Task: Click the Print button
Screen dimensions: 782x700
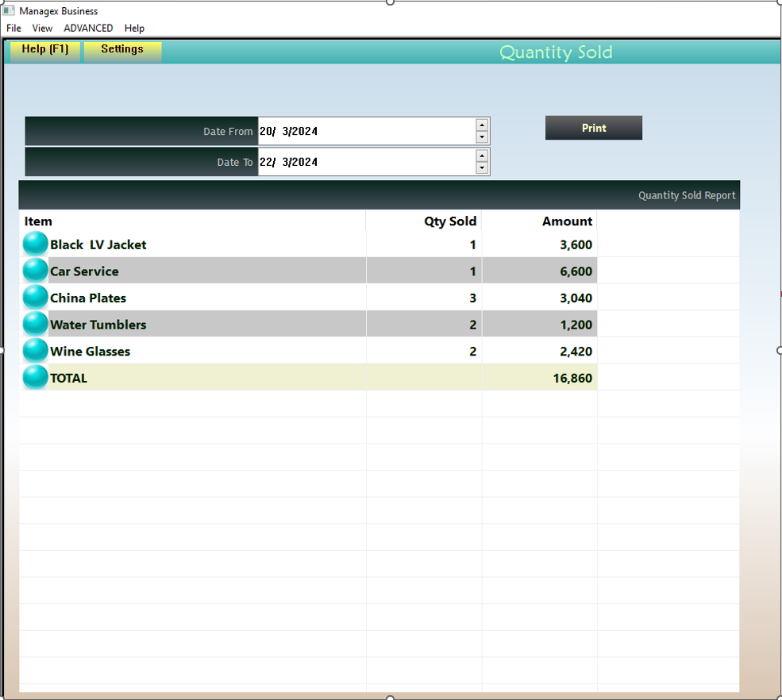Action: point(593,127)
